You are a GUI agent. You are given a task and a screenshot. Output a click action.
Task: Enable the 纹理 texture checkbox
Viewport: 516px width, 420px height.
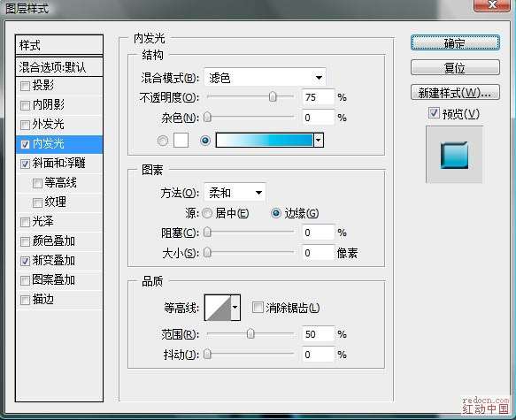pos(37,202)
